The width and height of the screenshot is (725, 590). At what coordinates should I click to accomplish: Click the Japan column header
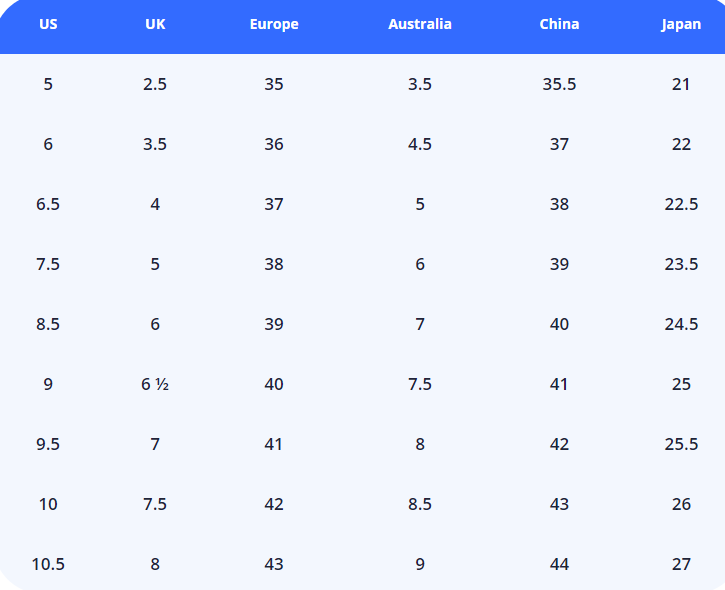(x=681, y=24)
